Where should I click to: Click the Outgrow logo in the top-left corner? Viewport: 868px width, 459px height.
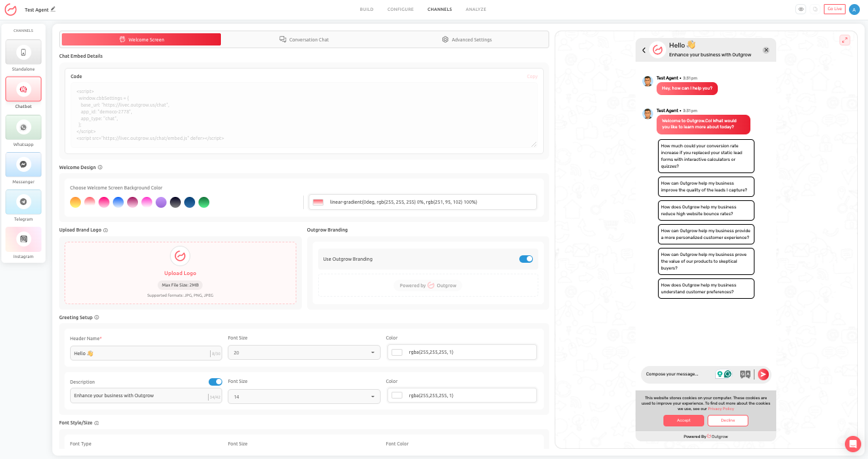(x=10, y=10)
